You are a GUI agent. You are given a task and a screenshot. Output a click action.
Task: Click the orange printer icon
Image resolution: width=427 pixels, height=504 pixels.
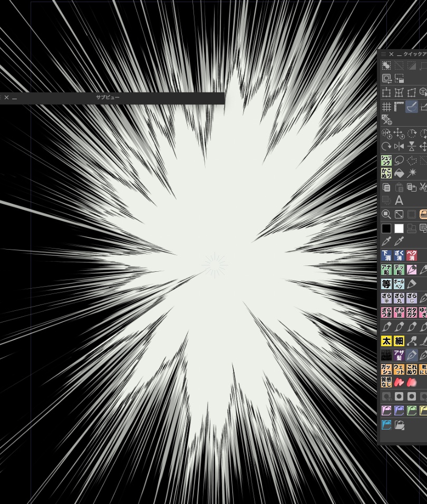click(423, 214)
